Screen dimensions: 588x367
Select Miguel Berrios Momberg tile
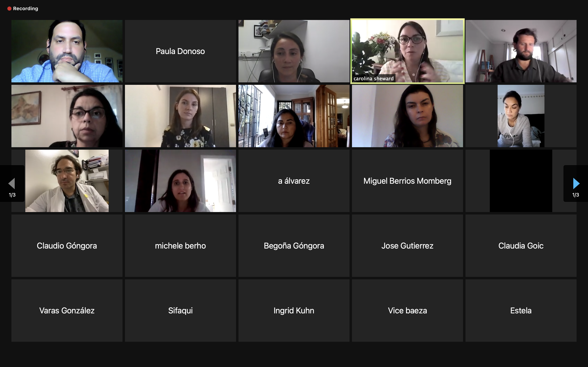click(x=408, y=181)
